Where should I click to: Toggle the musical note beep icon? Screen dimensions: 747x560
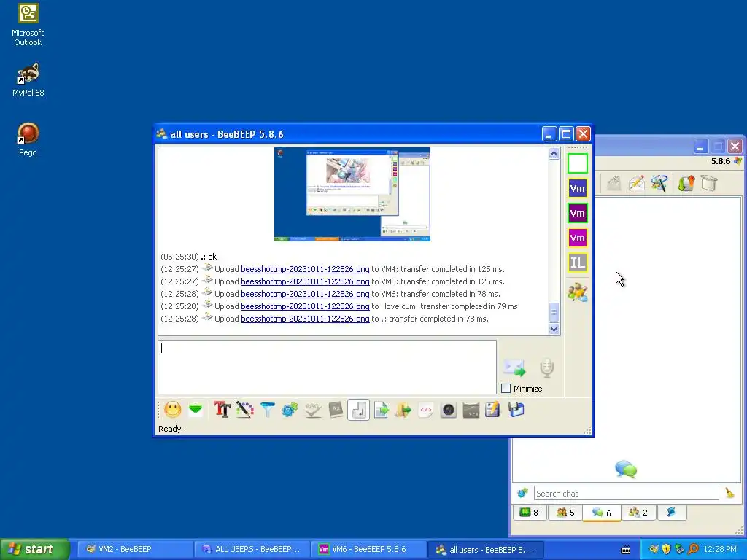click(358, 410)
